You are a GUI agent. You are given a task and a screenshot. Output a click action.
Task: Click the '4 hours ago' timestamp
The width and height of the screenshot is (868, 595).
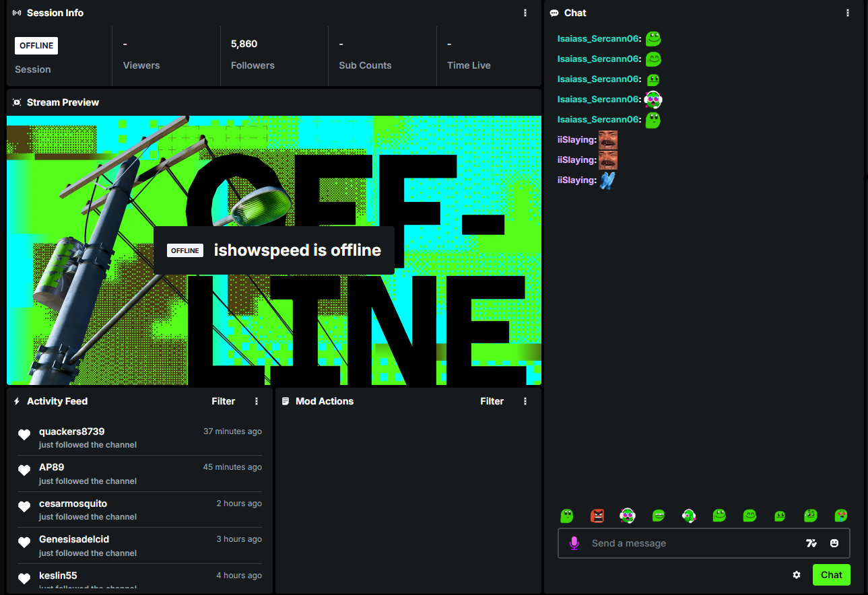[x=239, y=575]
